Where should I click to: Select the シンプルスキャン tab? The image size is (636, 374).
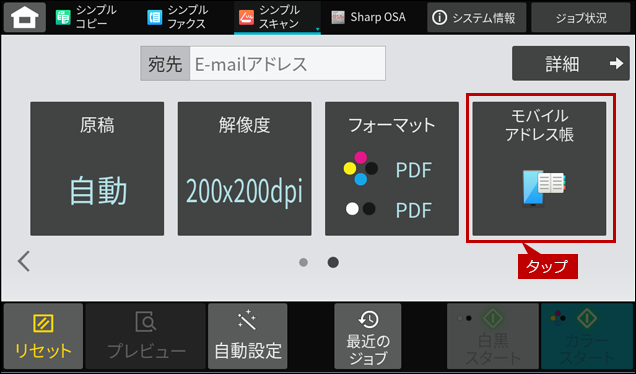tap(277, 17)
